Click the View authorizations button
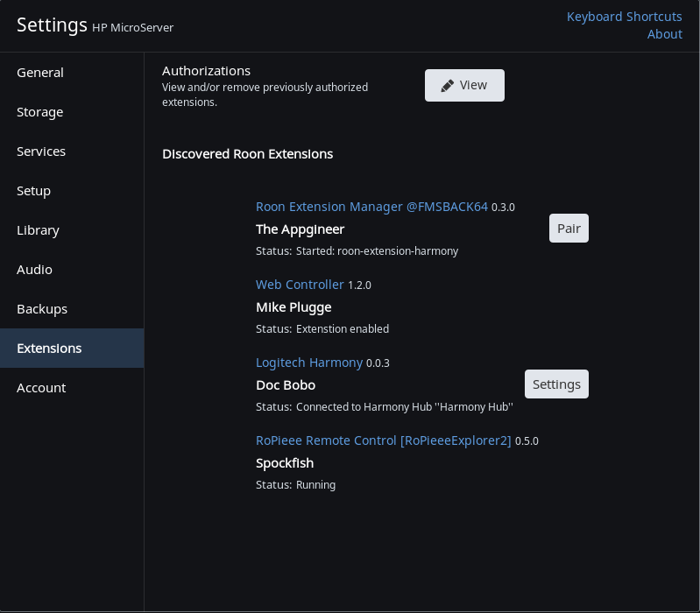The image size is (700, 613). click(464, 85)
